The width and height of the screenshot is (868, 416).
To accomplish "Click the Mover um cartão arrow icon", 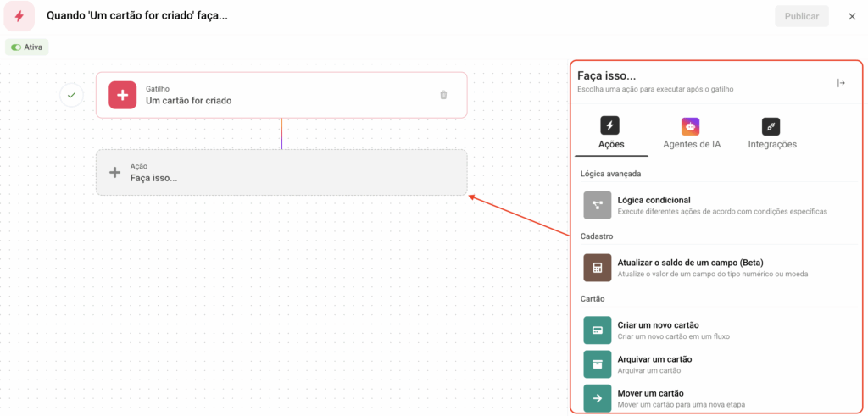I will tap(598, 398).
